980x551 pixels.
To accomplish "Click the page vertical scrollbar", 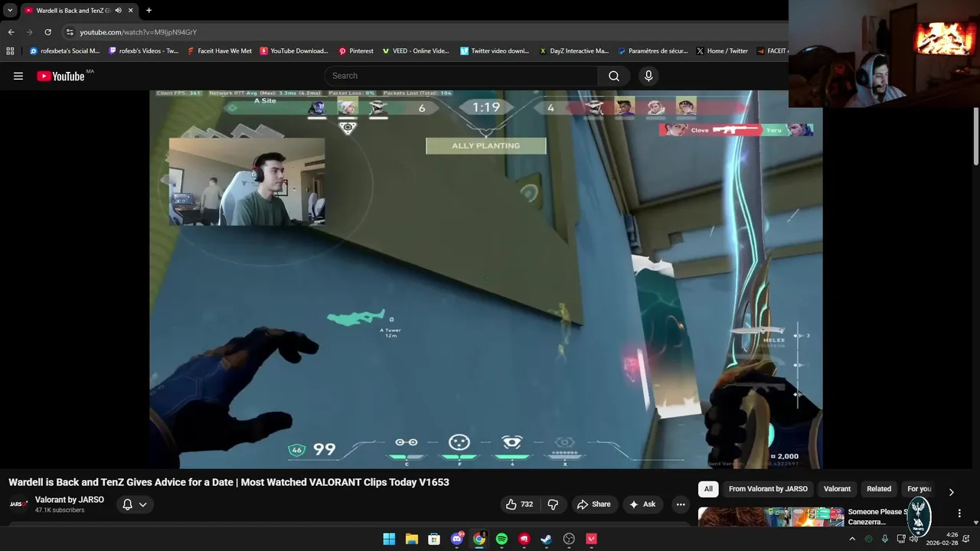I will pyautogui.click(x=976, y=136).
